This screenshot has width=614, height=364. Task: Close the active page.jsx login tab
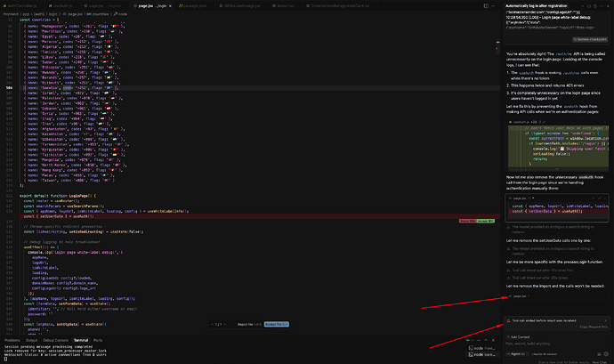[x=170, y=6]
